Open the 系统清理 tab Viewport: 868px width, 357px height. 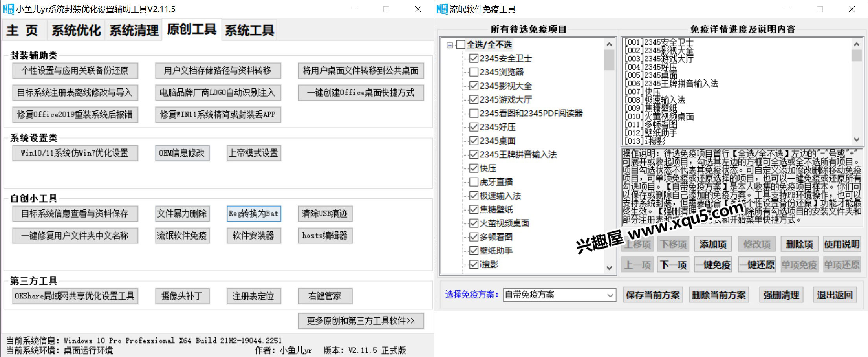click(x=134, y=30)
